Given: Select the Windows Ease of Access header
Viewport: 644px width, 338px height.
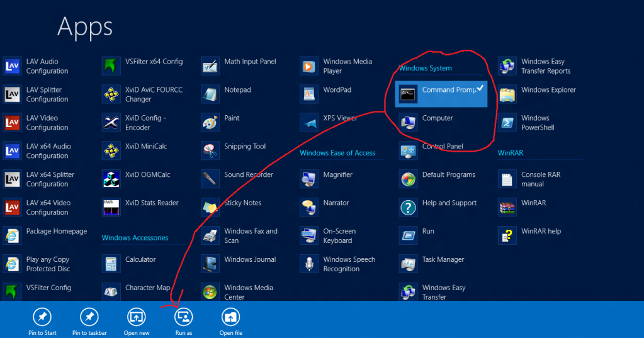Looking at the screenshot, I should tap(337, 153).
